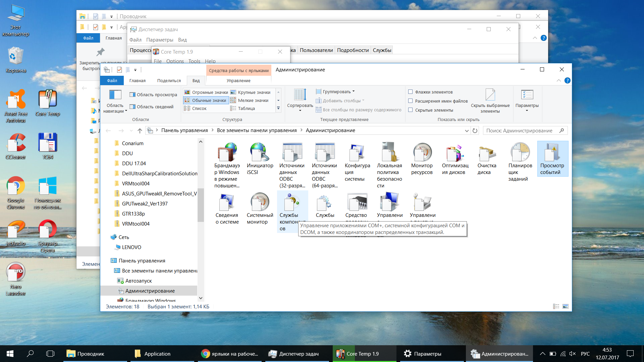Viewport: 644px width, 362px height.
Task: Enable the Флажки элементов checkbox
Action: [410, 92]
